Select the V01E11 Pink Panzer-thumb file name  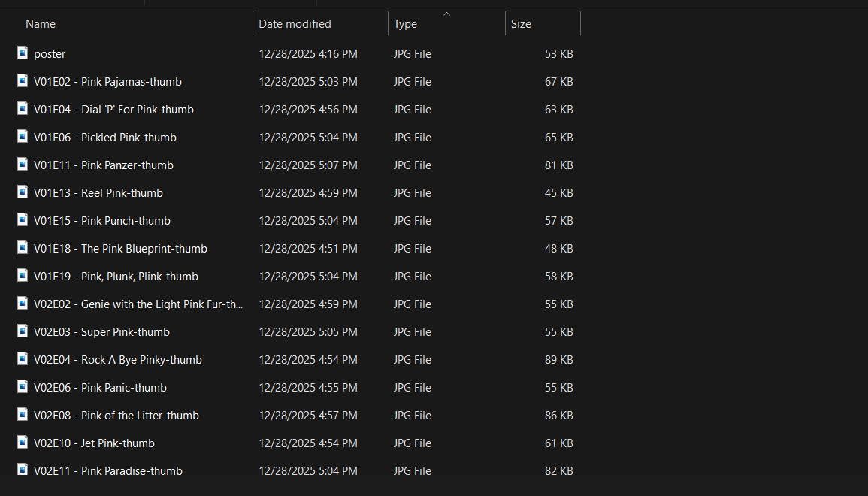pos(104,165)
